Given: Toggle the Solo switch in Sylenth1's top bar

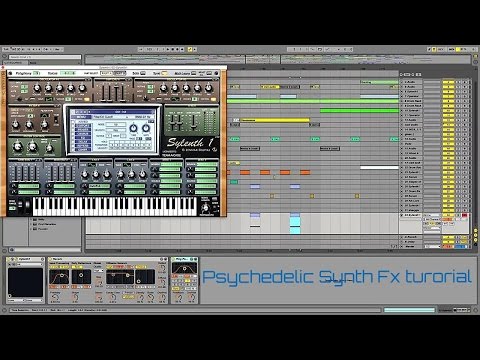Looking at the screenshot, I should click(x=143, y=73).
